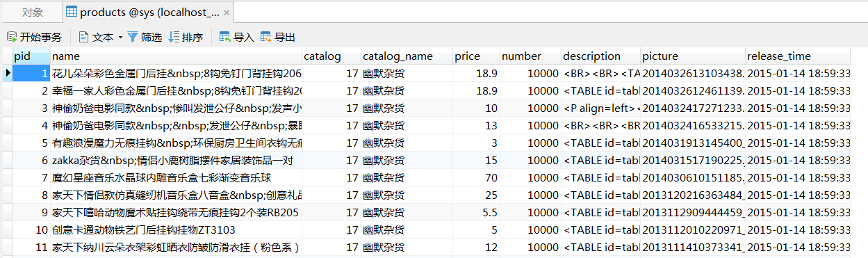The image size is (868, 258).
Task: Click the description column header
Action: [x=600, y=56]
